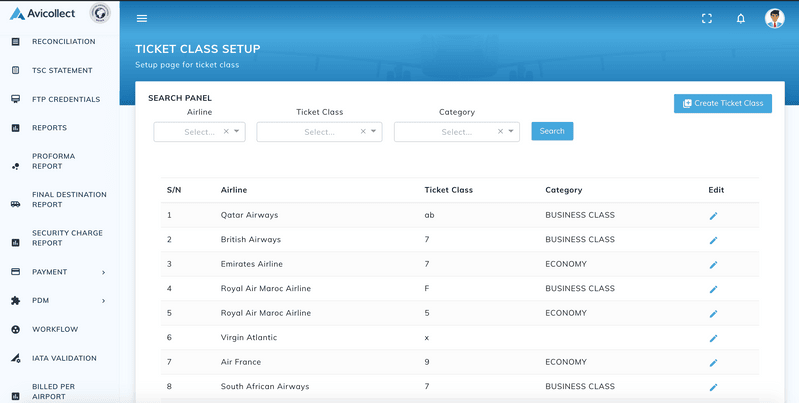The image size is (800, 403).
Task: Edit the South African Airways row
Action: click(x=713, y=387)
